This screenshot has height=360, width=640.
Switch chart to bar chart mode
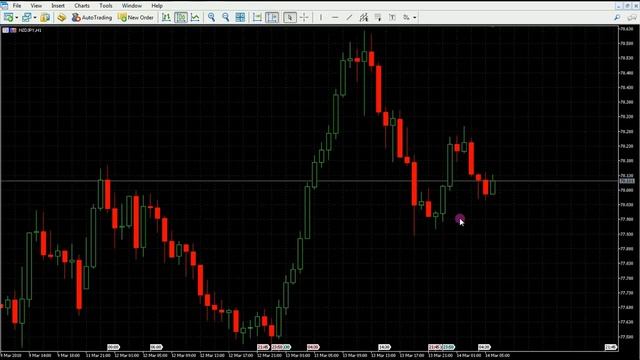pos(166,17)
